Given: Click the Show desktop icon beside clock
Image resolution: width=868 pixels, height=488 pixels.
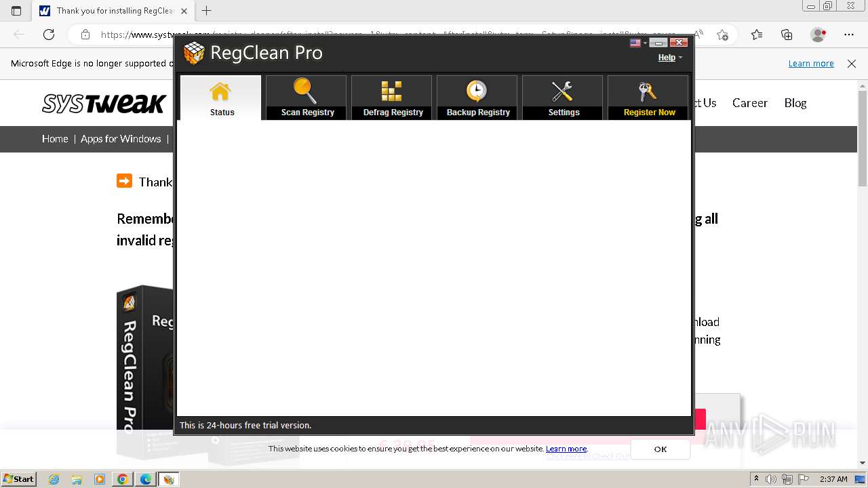Looking at the screenshot, I should pos(860,479).
